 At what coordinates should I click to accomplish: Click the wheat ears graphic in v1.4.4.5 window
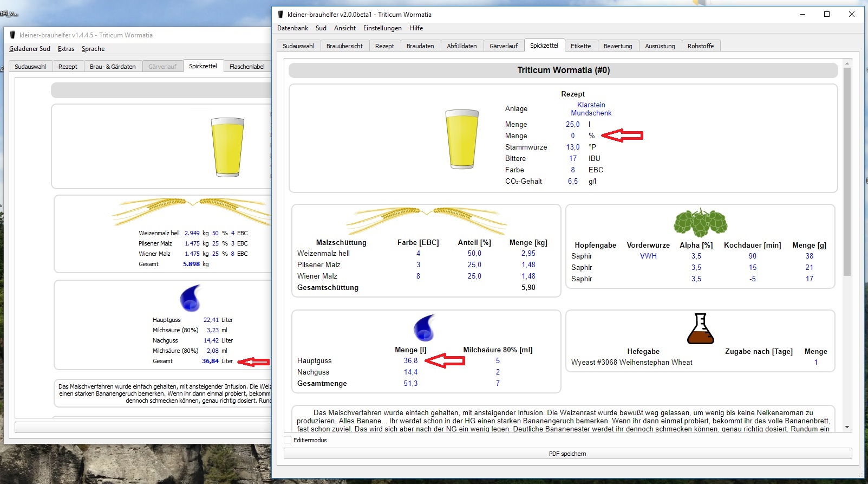[192, 210]
